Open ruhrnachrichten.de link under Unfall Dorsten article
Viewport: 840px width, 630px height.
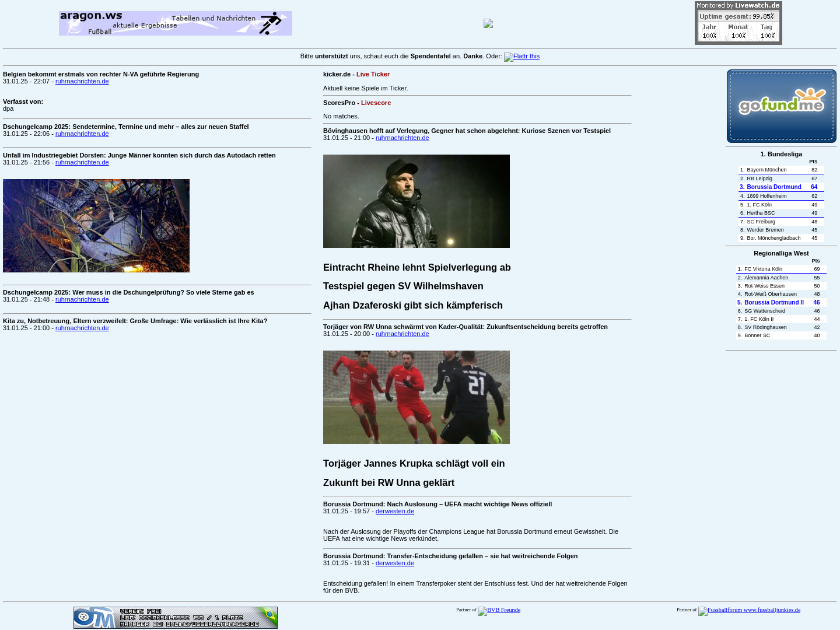tap(82, 162)
